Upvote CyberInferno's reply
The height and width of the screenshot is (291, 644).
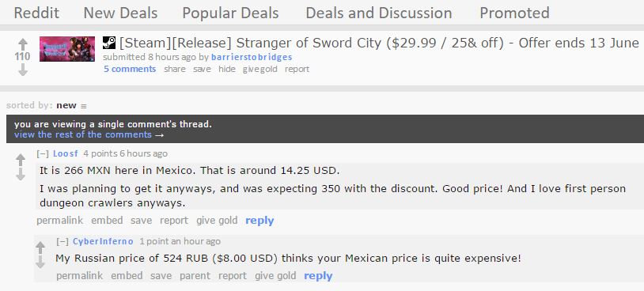(40, 247)
